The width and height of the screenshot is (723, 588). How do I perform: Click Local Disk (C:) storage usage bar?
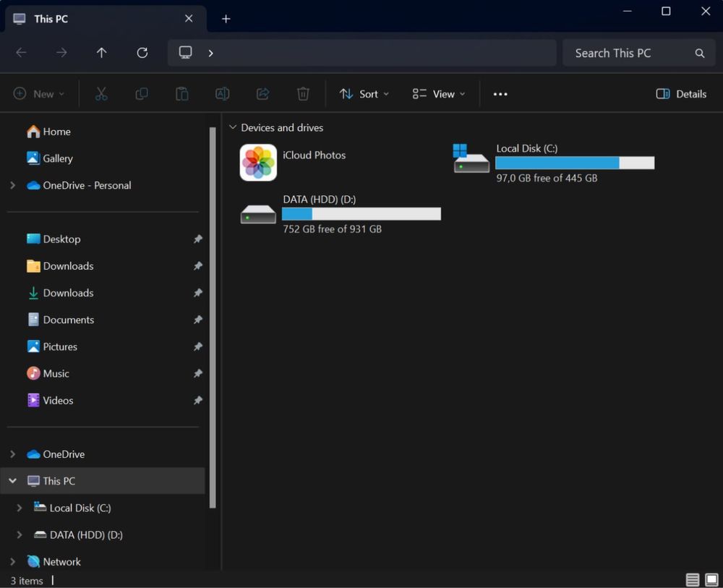point(575,163)
